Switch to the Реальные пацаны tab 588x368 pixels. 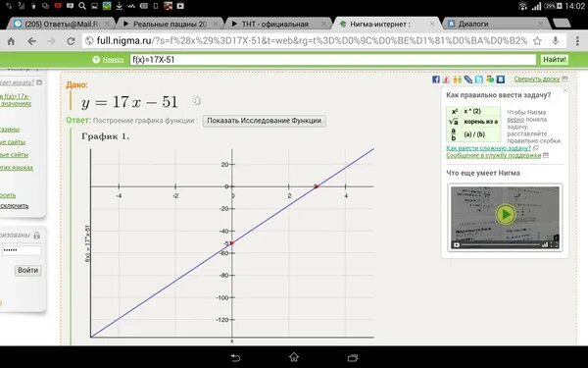tap(170, 24)
